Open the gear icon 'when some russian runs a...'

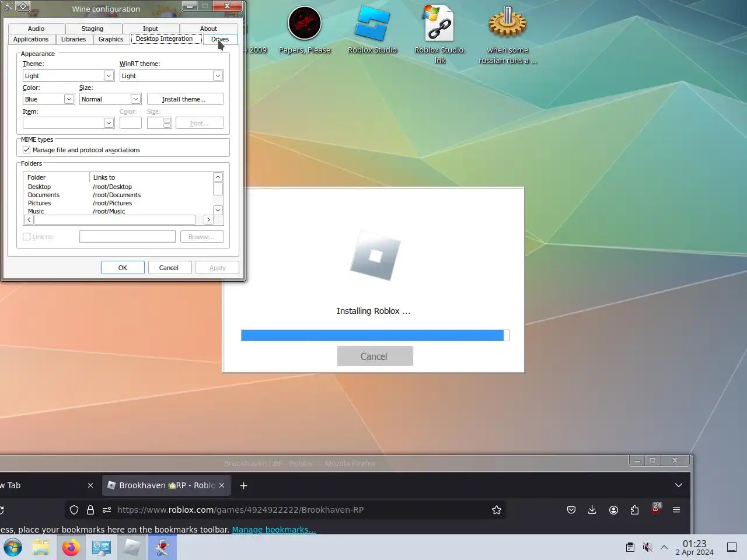[x=508, y=35]
